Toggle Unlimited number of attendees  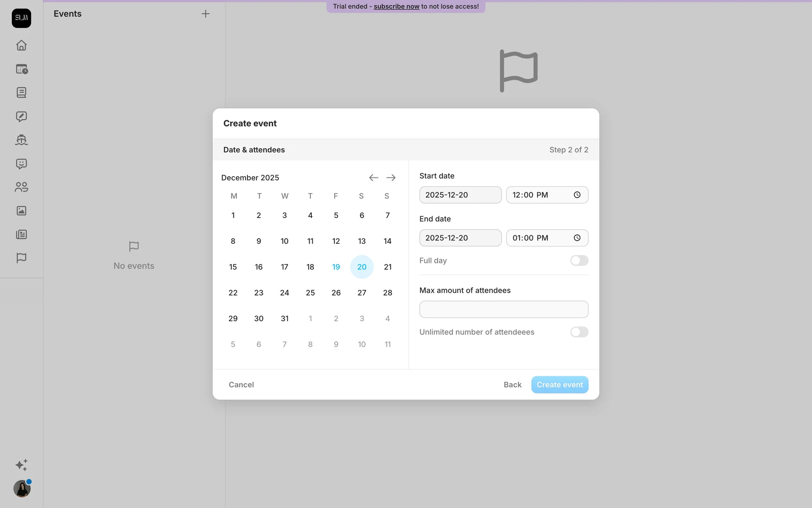coord(579,332)
